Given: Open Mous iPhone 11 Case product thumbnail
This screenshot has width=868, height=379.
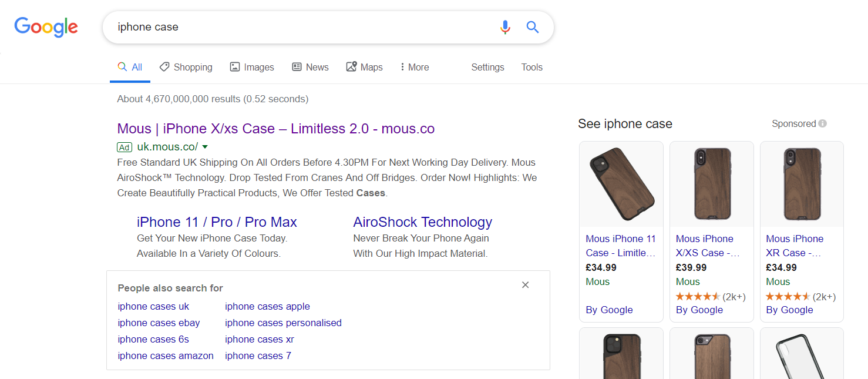Looking at the screenshot, I should (621, 184).
